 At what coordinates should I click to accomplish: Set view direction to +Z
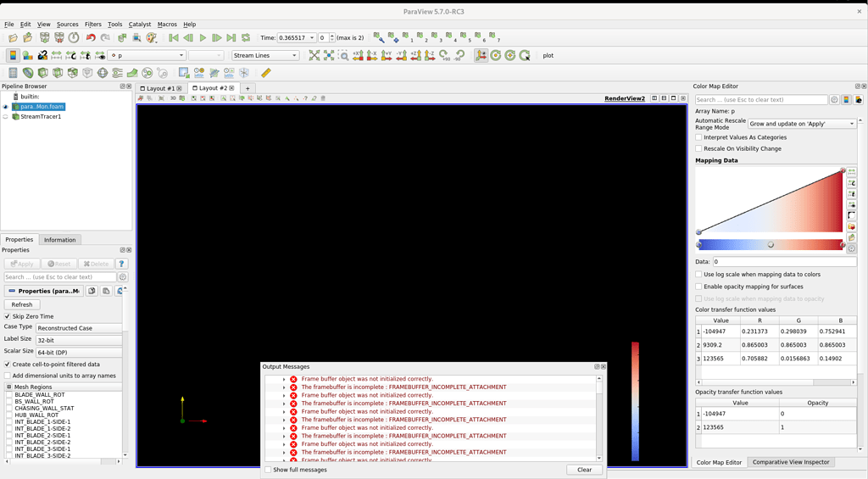(x=415, y=55)
